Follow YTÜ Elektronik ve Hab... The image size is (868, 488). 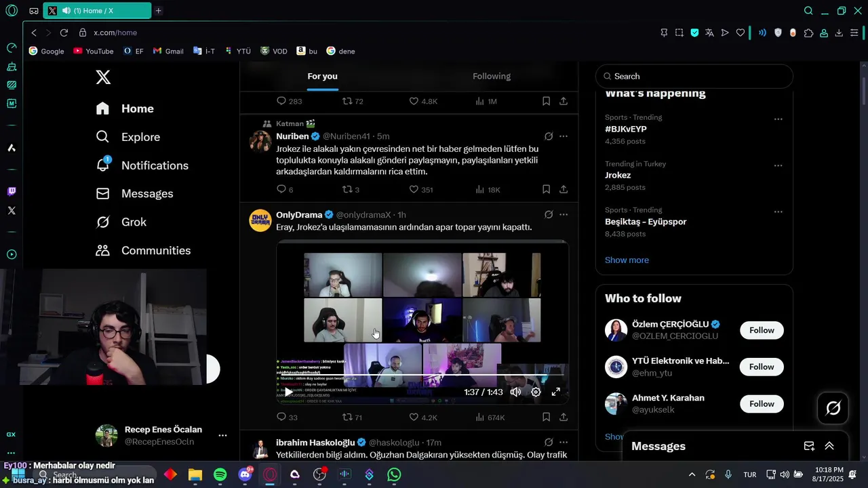click(762, 367)
